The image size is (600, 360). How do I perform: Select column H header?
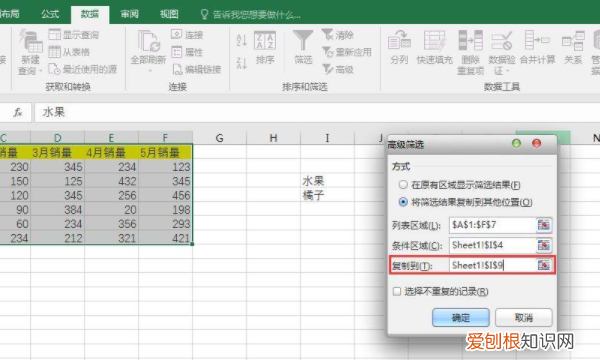[x=273, y=138]
